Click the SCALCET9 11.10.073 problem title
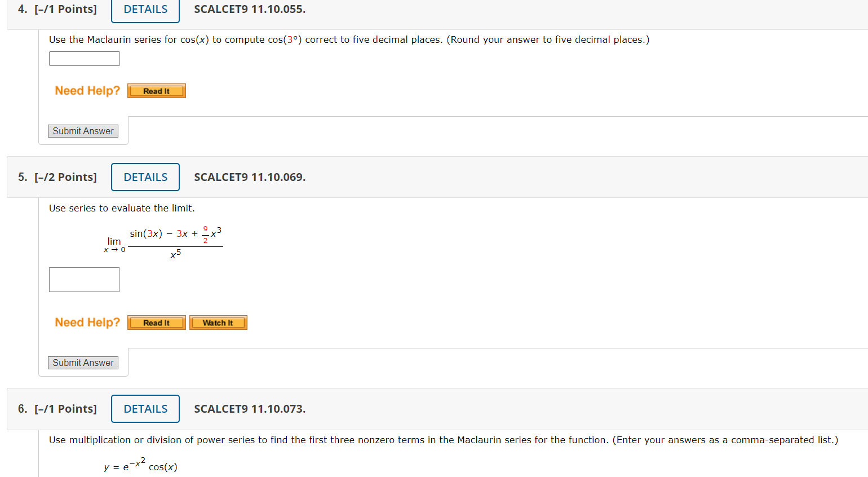 coord(249,409)
